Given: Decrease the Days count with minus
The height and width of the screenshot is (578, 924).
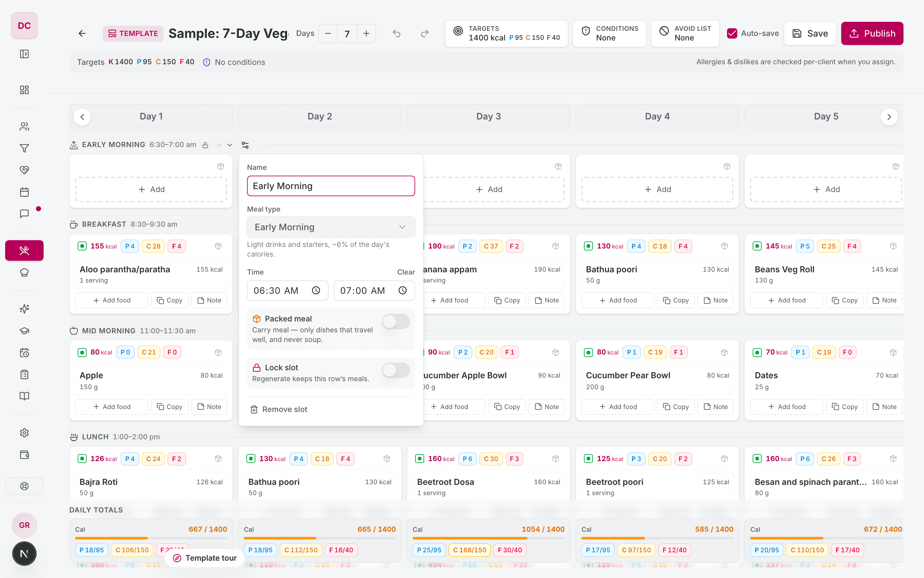Looking at the screenshot, I should [x=328, y=34].
